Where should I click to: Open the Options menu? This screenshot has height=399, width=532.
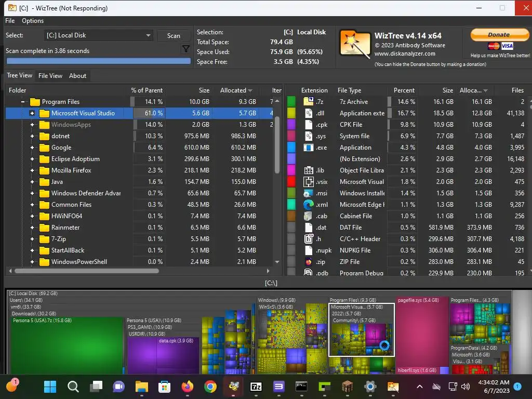(33, 21)
